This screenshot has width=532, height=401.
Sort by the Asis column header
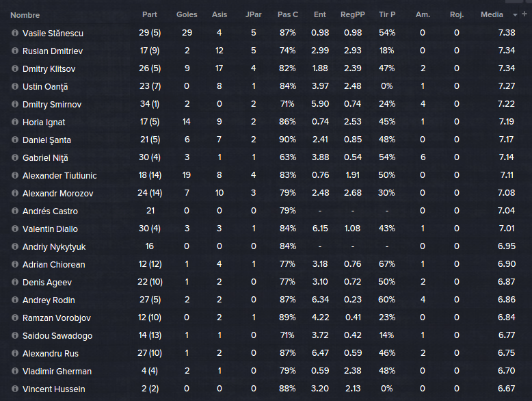[x=220, y=14]
